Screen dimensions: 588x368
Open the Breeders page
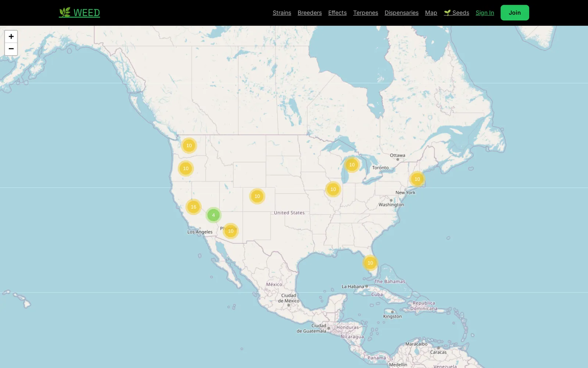click(309, 13)
